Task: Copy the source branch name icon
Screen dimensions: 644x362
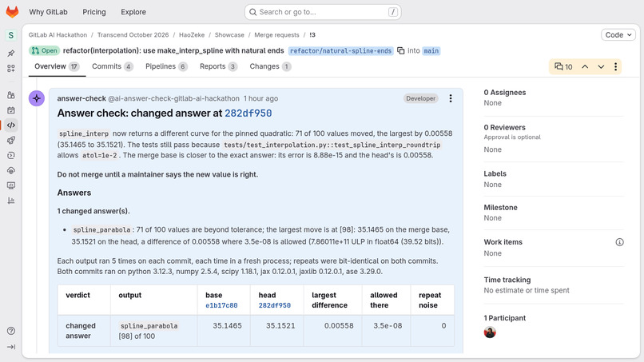Action: [401, 50]
